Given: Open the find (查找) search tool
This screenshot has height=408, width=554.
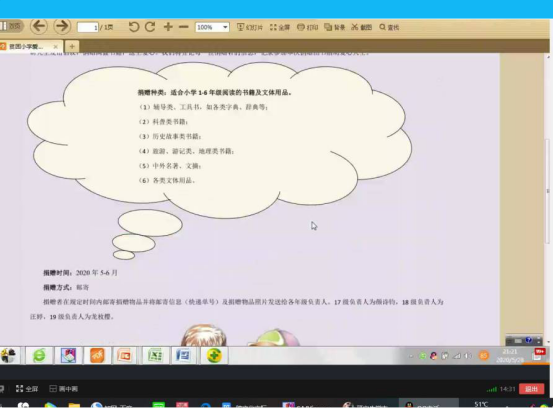Looking at the screenshot, I should click(x=389, y=27).
